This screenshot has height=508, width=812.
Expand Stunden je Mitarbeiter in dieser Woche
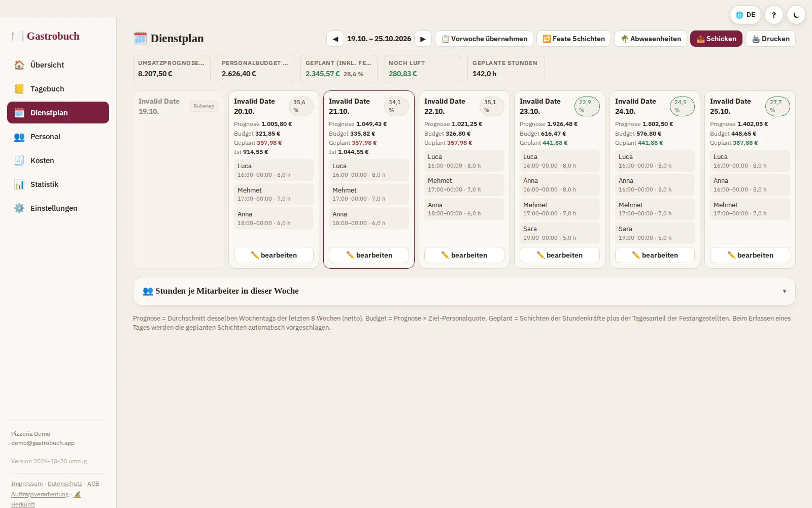[x=464, y=291]
